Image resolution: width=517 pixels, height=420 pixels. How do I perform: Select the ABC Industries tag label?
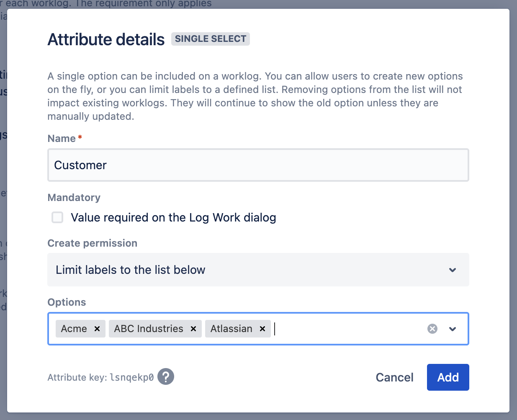149,329
